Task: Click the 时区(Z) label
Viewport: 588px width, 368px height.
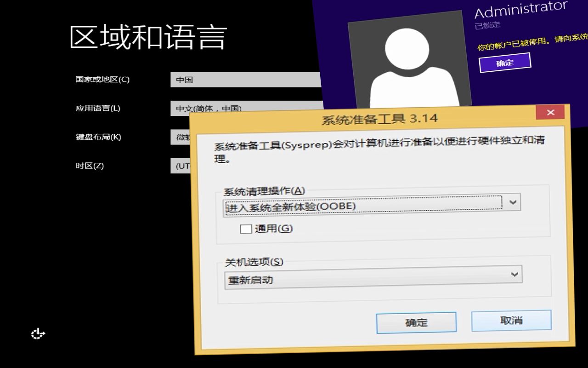Action: [x=90, y=166]
